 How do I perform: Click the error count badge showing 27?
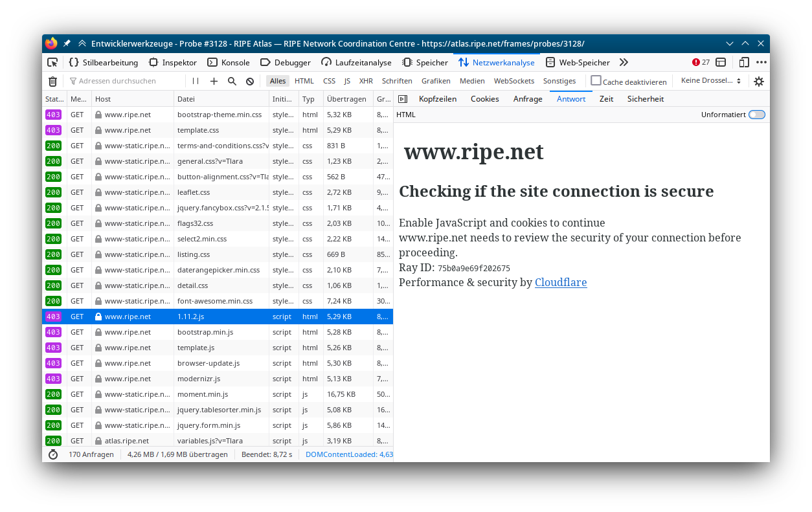click(x=701, y=63)
